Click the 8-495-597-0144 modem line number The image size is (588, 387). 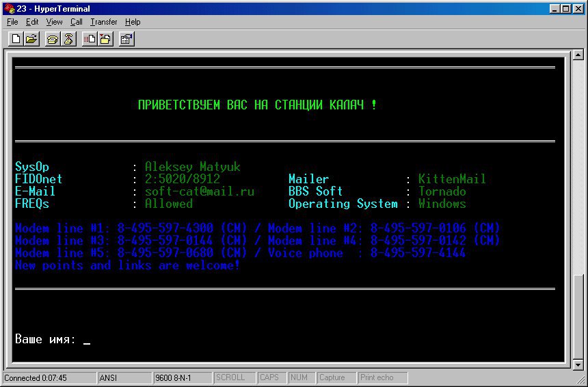[x=165, y=241]
